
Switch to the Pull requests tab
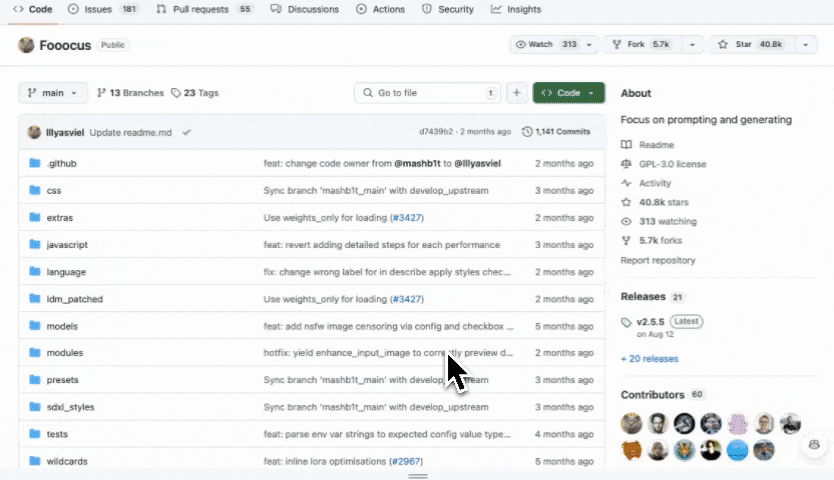click(203, 9)
